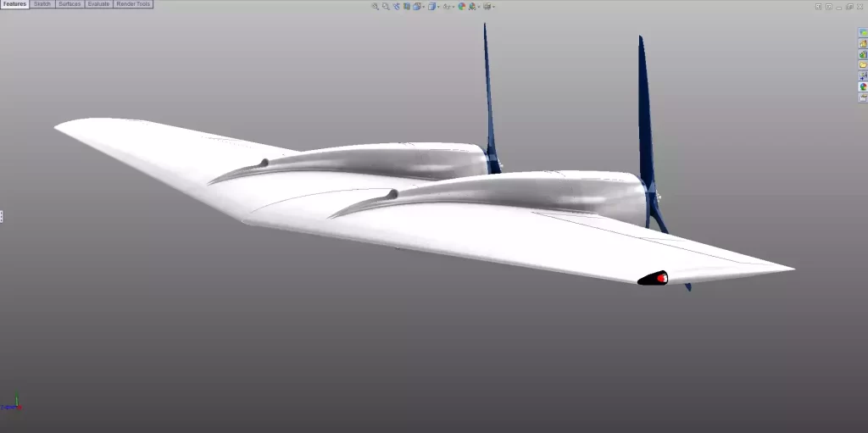868x433 pixels.
Task: Select the Render Tools tab
Action: pos(133,4)
